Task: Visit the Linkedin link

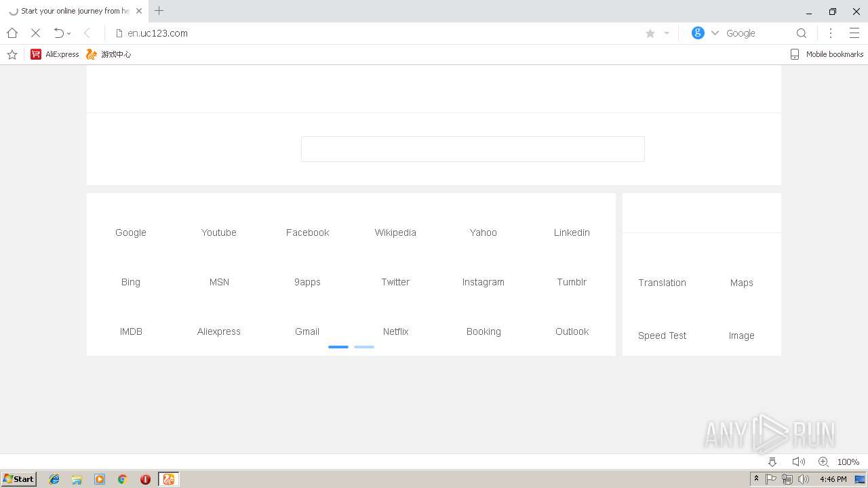Action: [x=572, y=232]
